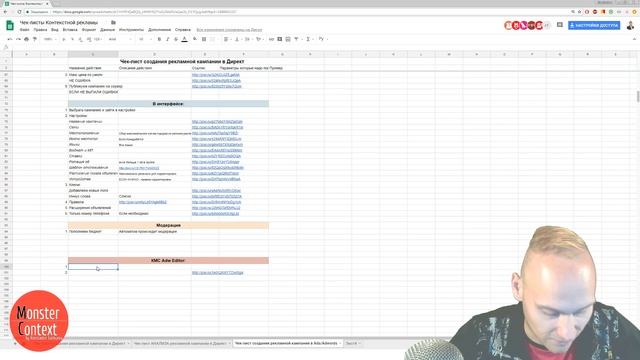Open the link below the KMC Adw Editor header
Viewport: 640px width, 360px height.
218,273
